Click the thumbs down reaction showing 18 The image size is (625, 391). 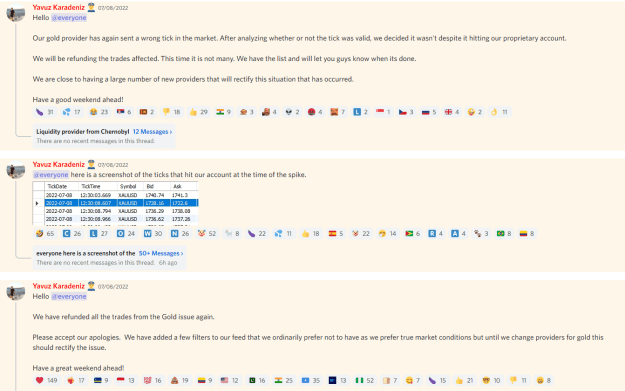click(171, 112)
